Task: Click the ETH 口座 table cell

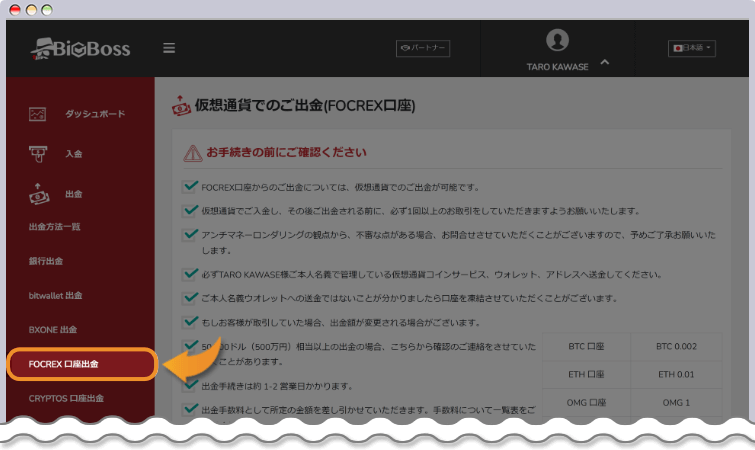Action: click(586, 374)
